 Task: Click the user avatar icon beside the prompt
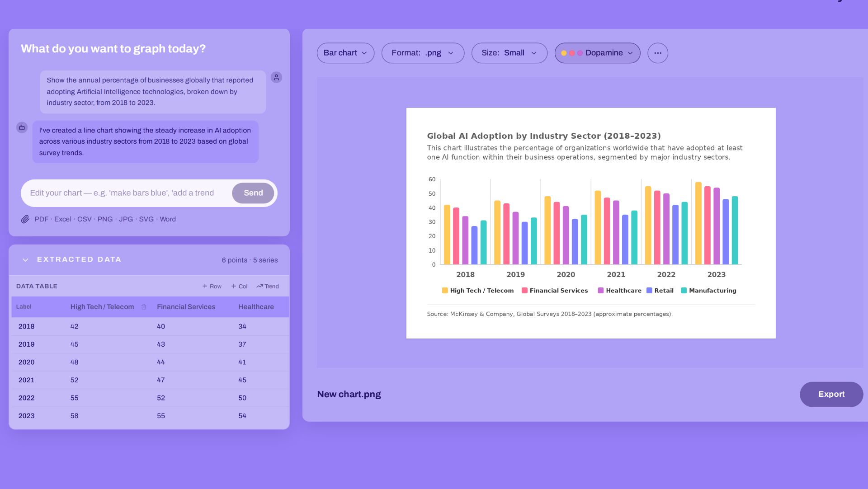(276, 77)
